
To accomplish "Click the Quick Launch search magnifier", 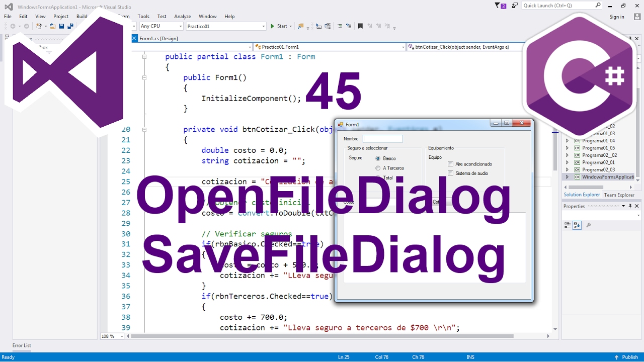I will pos(598,6).
